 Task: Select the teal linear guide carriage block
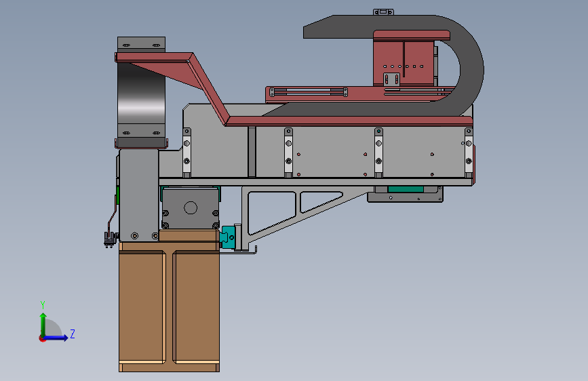point(229,237)
